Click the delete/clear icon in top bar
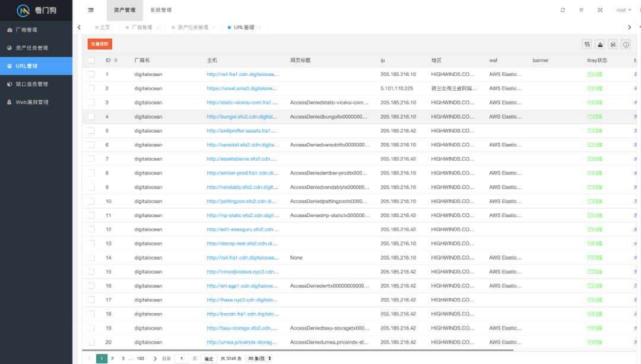Image resolution: width=641 pixels, height=364 pixels. pyautogui.click(x=581, y=10)
